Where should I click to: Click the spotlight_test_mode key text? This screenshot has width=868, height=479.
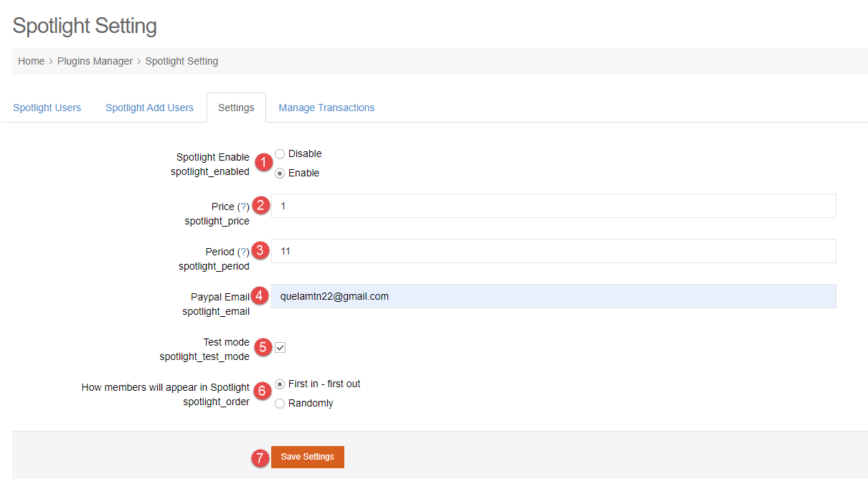click(x=204, y=356)
